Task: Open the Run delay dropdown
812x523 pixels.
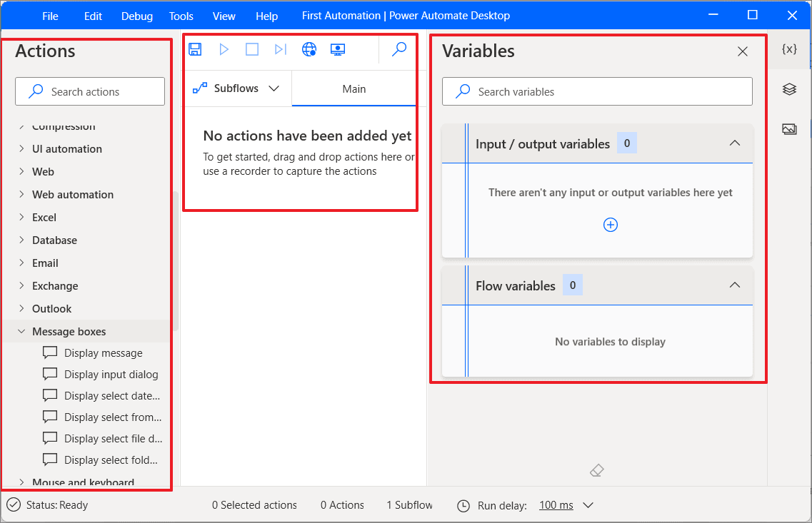Action: point(587,505)
